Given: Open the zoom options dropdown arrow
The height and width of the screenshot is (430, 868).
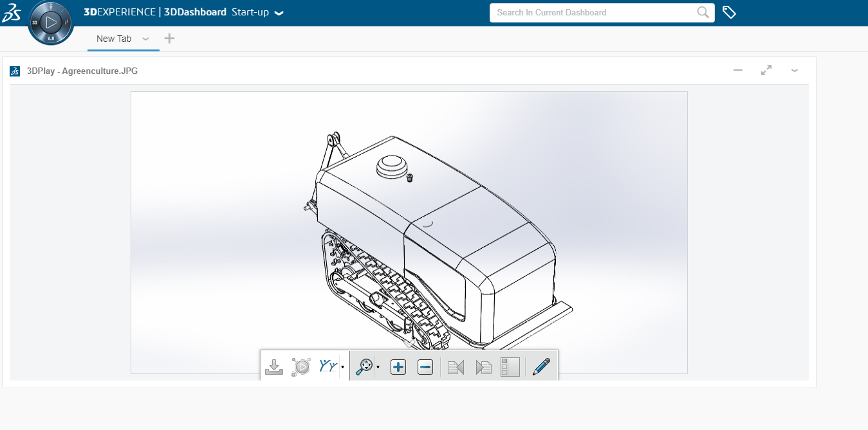Looking at the screenshot, I should click(x=378, y=369).
